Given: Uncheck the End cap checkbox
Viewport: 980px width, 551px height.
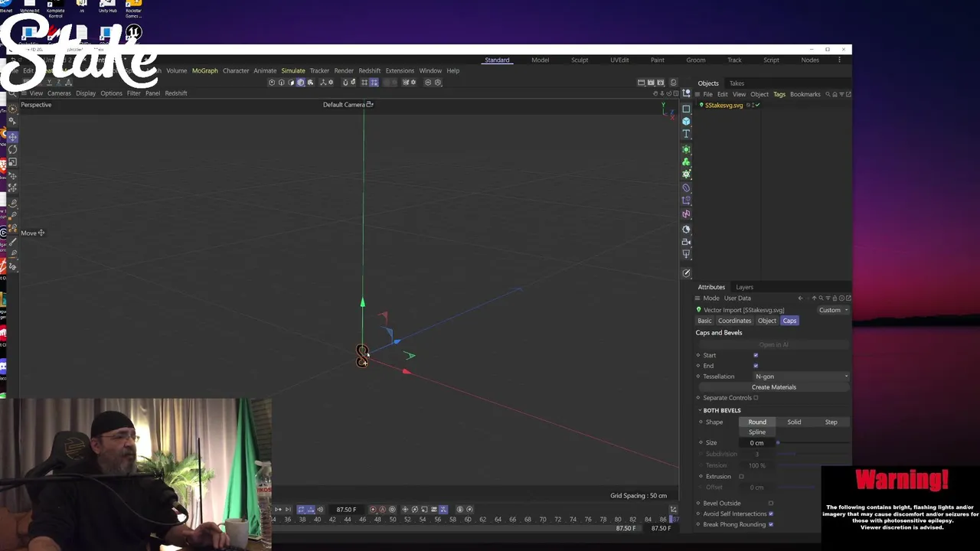Looking at the screenshot, I should (x=756, y=366).
